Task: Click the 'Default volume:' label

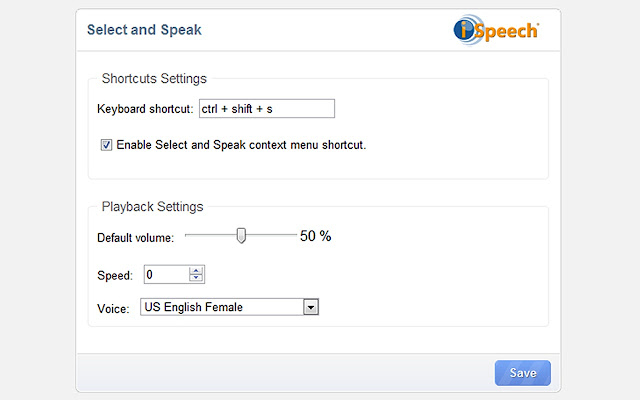Action: pyautogui.click(x=135, y=238)
